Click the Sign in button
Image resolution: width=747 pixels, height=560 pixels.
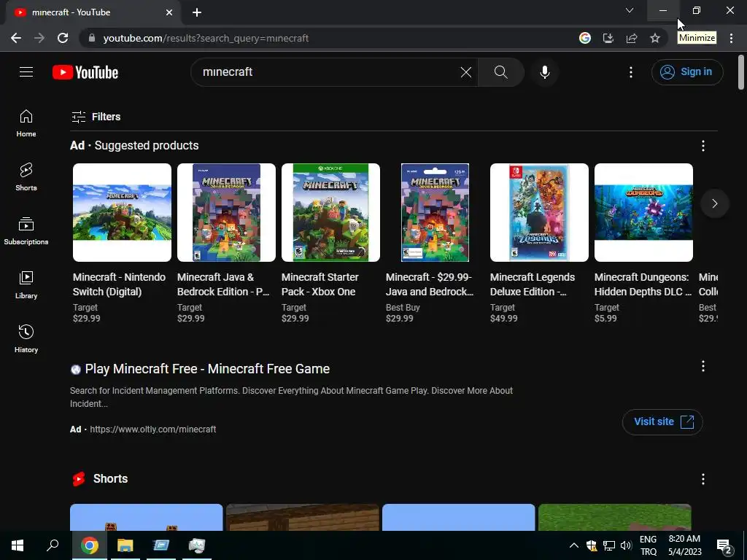(687, 72)
